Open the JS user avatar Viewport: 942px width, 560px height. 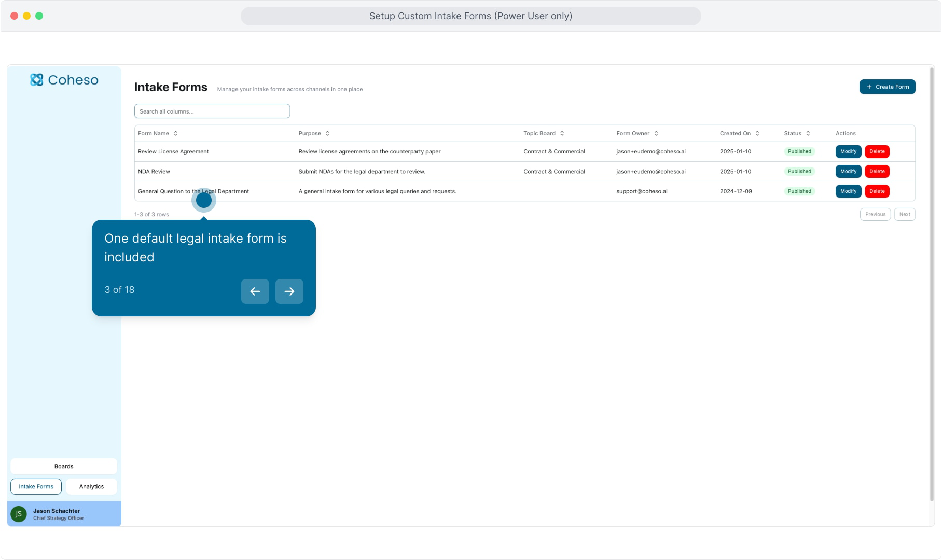19,514
